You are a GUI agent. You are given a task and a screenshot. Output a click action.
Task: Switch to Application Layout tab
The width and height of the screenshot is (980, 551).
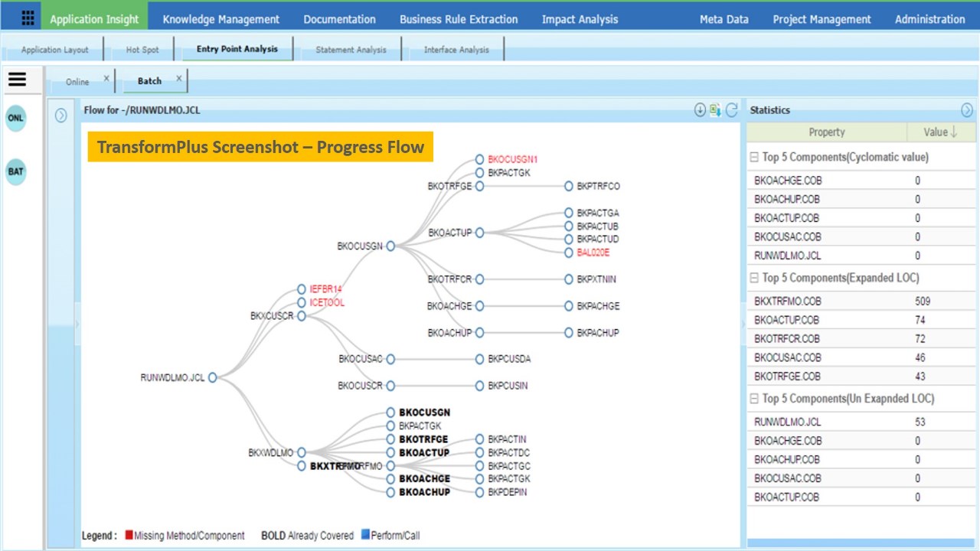pyautogui.click(x=55, y=50)
